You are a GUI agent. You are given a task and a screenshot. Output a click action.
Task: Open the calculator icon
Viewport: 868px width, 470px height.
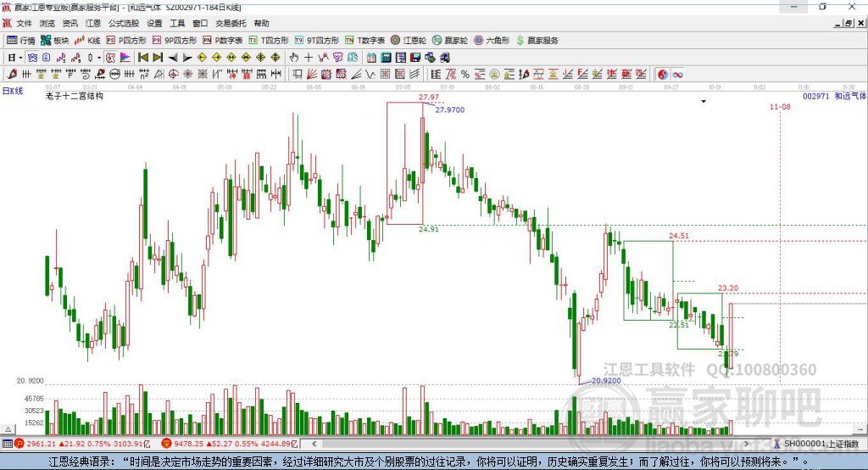tap(386, 58)
